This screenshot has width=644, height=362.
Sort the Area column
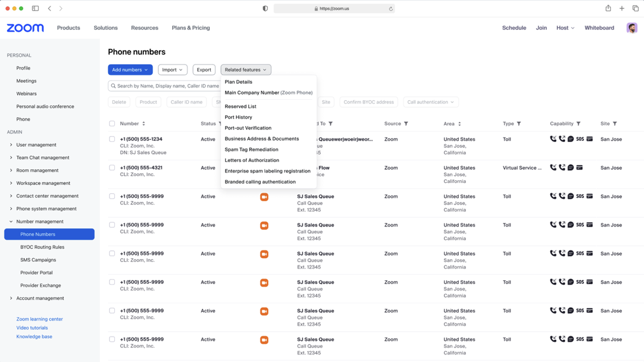point(459,123)
